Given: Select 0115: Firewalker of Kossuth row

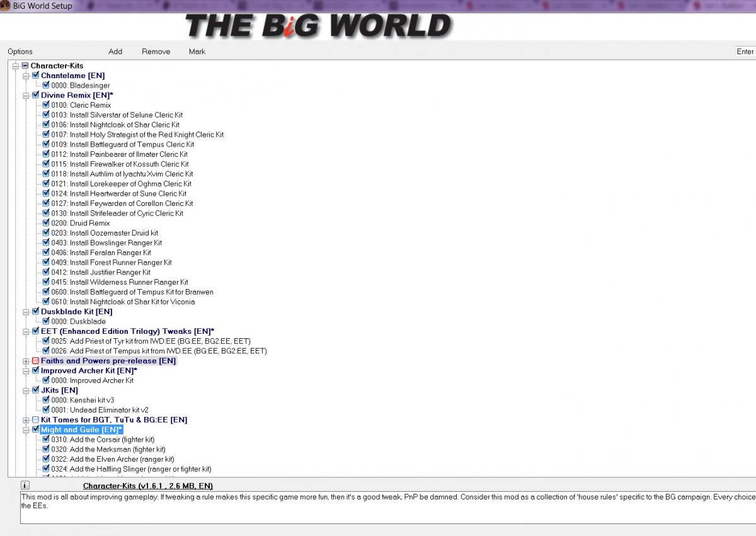Looking at the screenshot, I should pos(120,164).
